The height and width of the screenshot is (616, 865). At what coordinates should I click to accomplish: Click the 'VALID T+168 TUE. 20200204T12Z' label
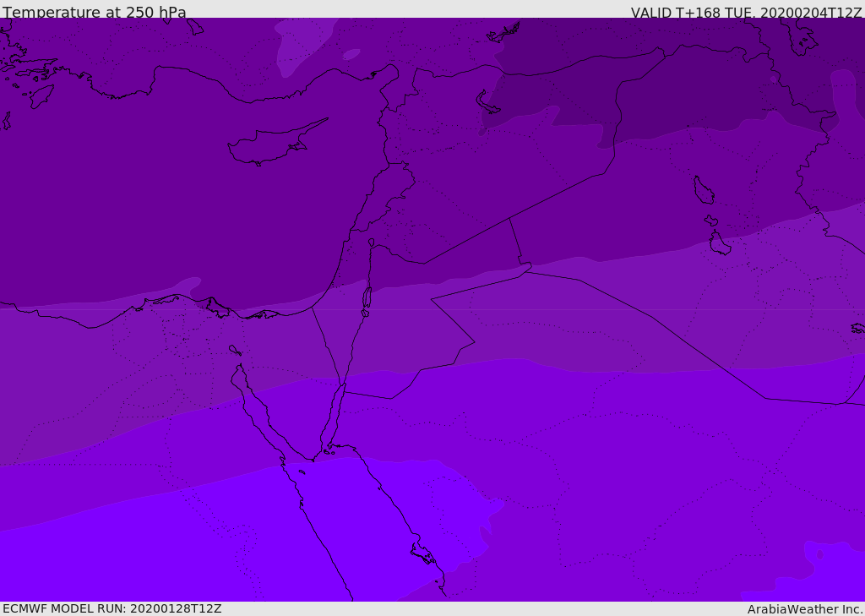click(746, 13)
